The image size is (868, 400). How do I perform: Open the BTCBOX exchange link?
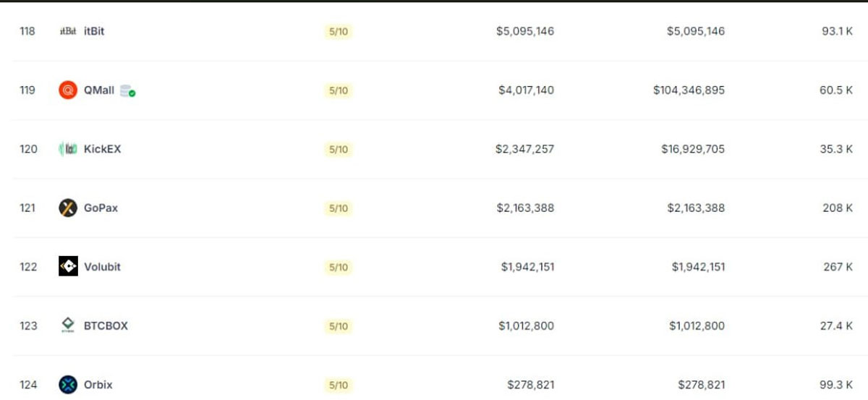(x=106, y=325)
